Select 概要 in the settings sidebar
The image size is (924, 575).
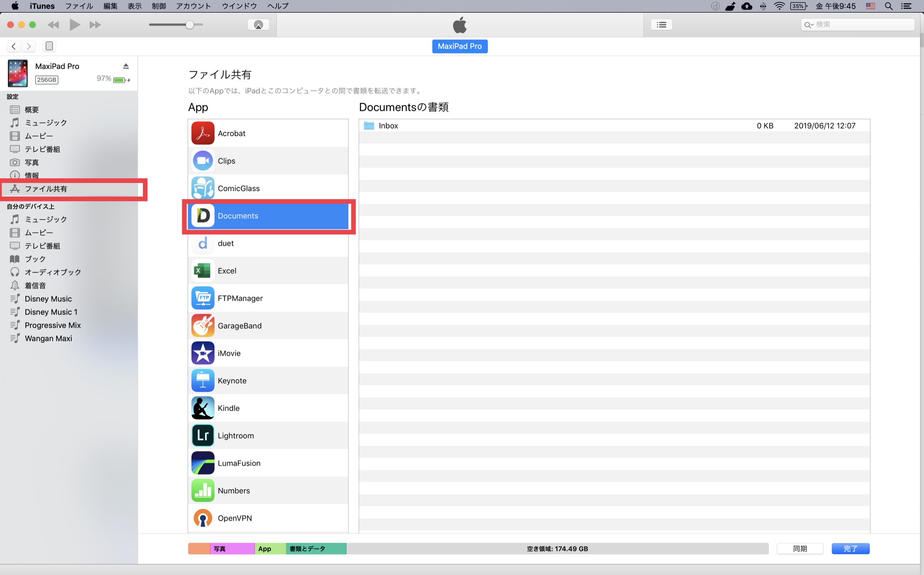pos(31,110)
